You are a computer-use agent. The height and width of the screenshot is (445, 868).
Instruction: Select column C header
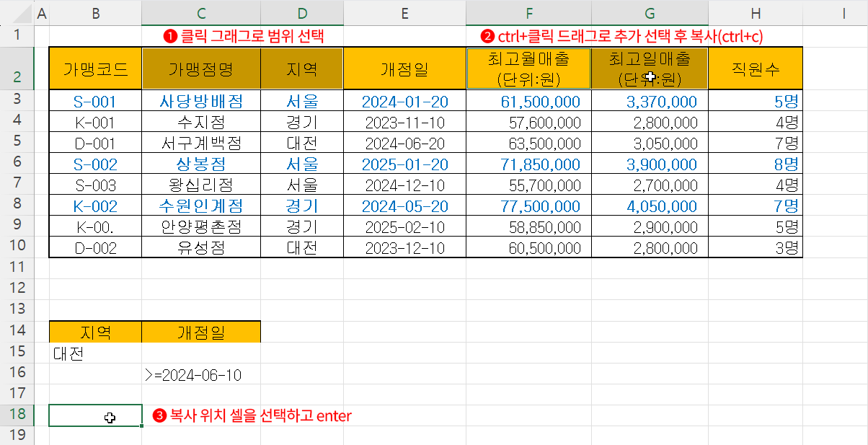pyautogui.click(x=201, y=12)
